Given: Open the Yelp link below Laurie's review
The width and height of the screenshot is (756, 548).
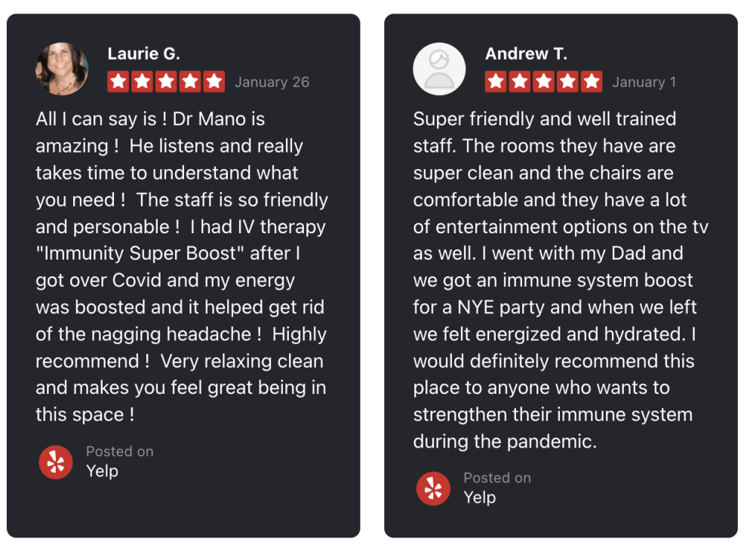Looking at the screenshot, I should [102, 472].
